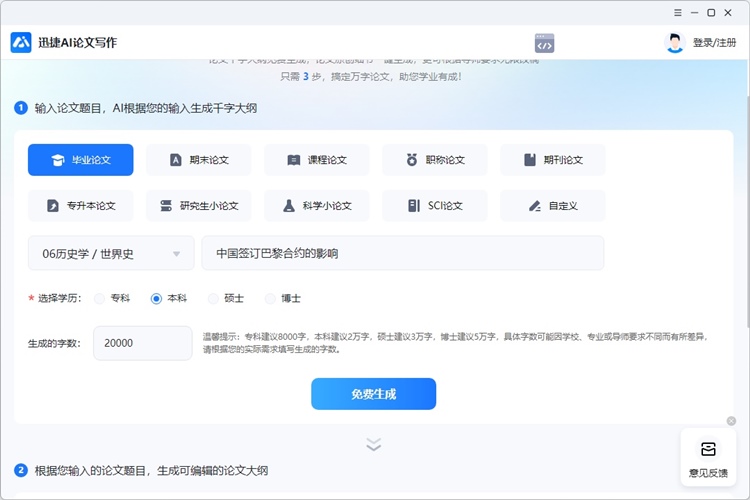Click the 迅捷AI论文写作 app logo icon
This screenshot has height=500, width=750.
click(21, 43)
